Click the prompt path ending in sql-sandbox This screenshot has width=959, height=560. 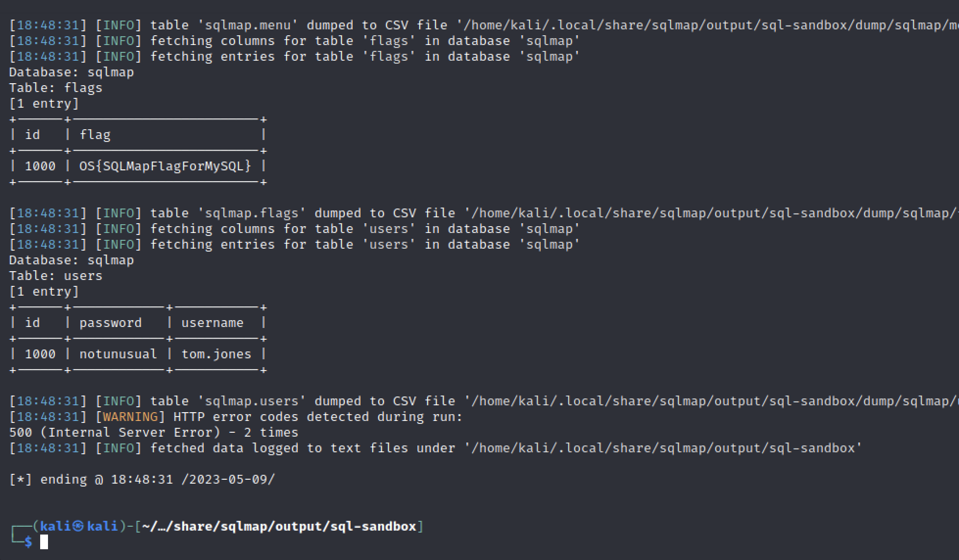coord(279,527)
